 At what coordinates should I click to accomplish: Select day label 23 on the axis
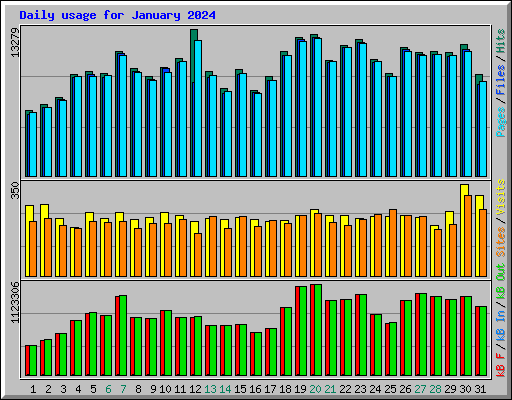360,389
